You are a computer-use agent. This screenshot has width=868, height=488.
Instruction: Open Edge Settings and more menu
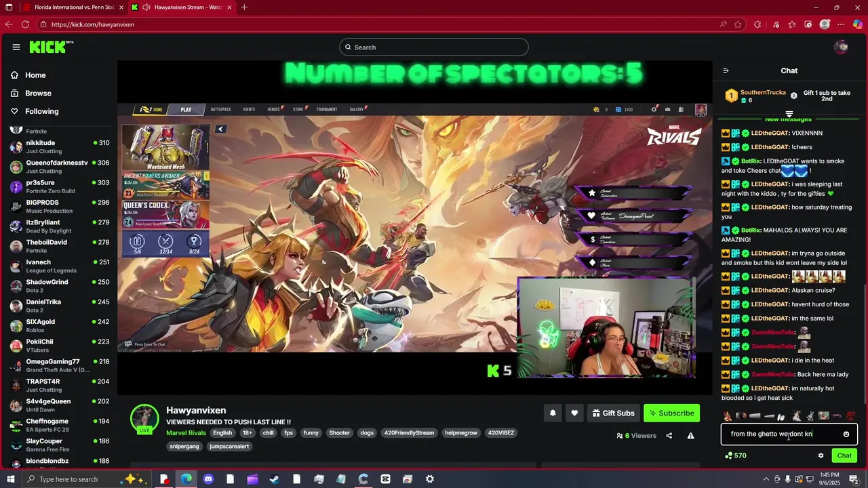[842, 24]
